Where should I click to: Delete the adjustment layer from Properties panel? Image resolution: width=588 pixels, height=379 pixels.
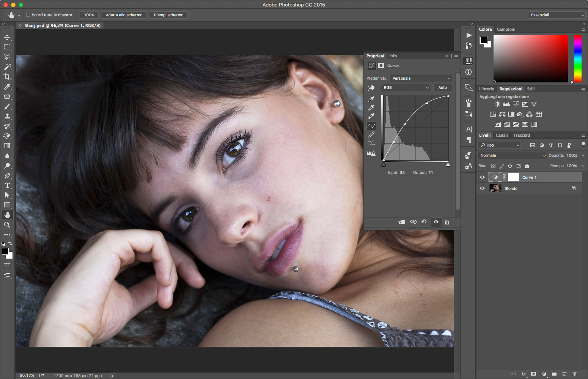pos(447,222)
